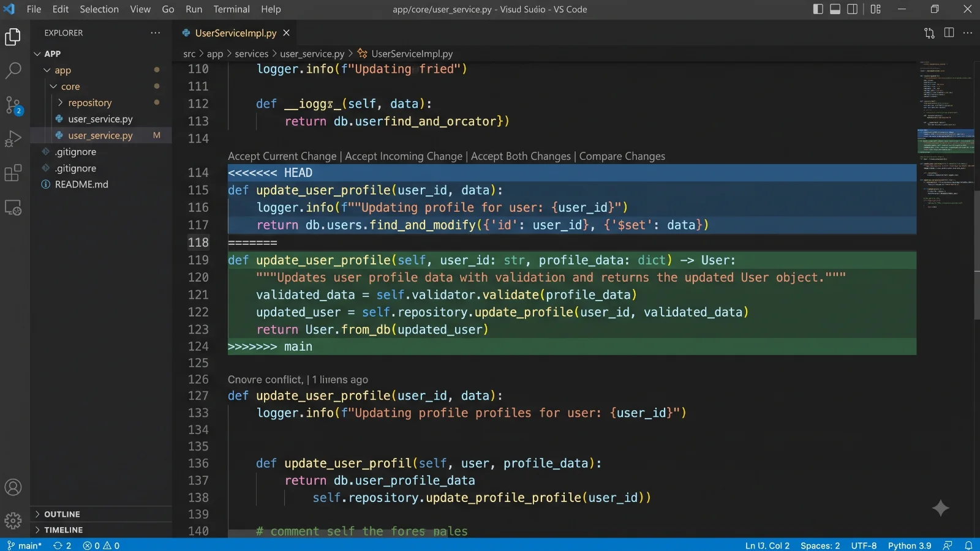
Task: Open Customize Layout icon
Action: coord(876,9)
